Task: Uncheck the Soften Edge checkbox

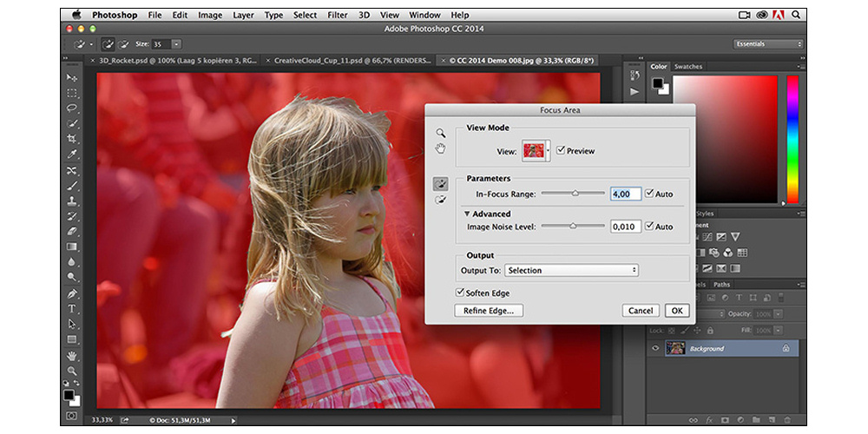Action: (x=460, y=293)
